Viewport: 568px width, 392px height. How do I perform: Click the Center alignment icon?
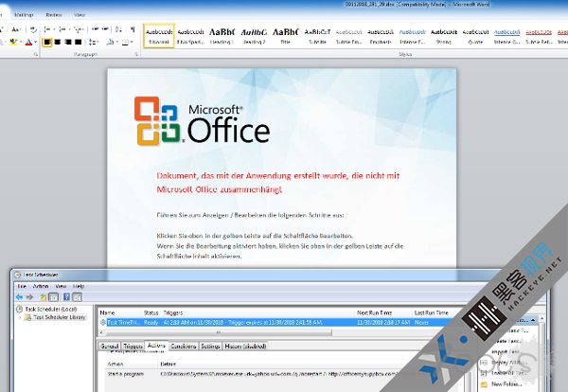coord(58,43)
